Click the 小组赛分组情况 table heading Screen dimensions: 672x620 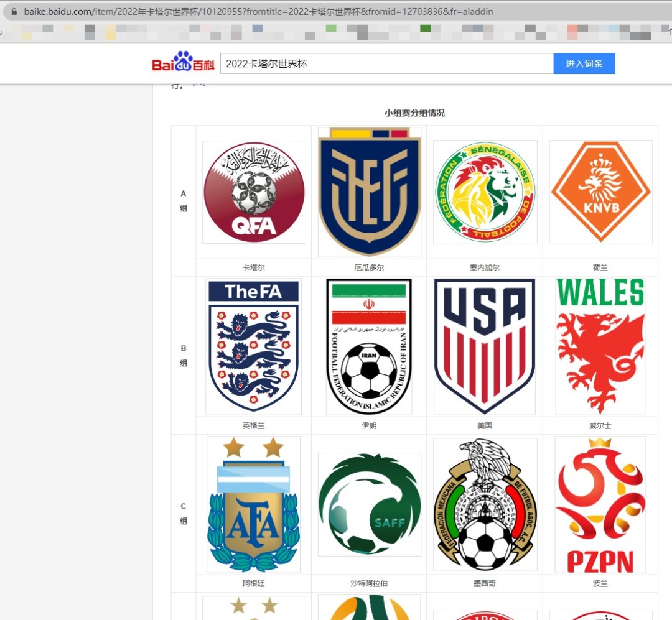coord(414,113)
